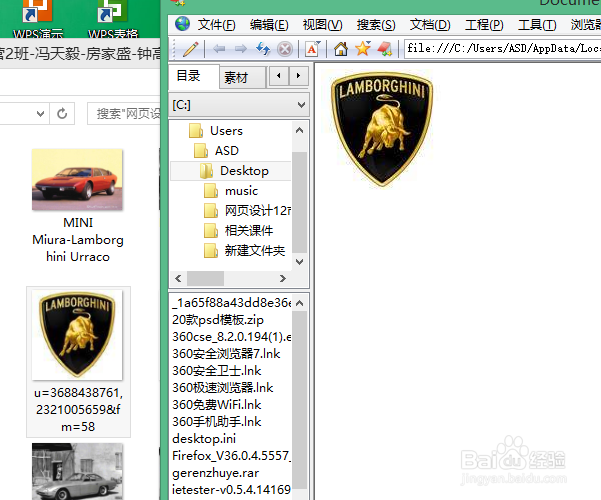The height and width of the screenshot is (500, 601).
Task: Click the red eraser highlight icon
Action: [384, 49]
